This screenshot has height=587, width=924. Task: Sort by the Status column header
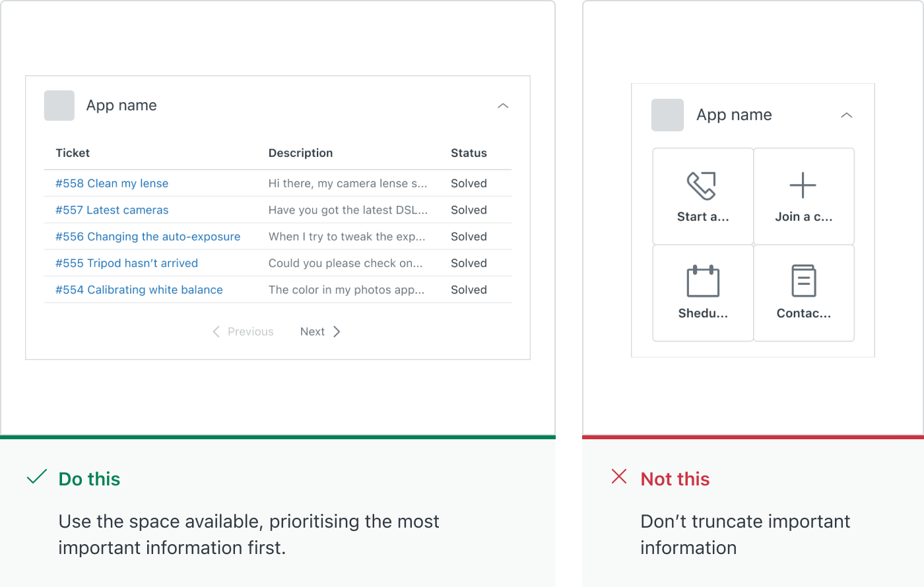(469, 152)
